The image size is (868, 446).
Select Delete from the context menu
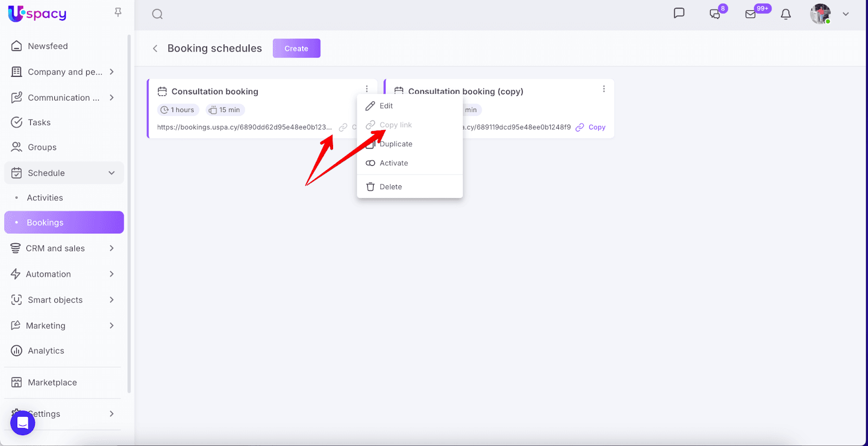pyautogui.click(x=390, y=187)
